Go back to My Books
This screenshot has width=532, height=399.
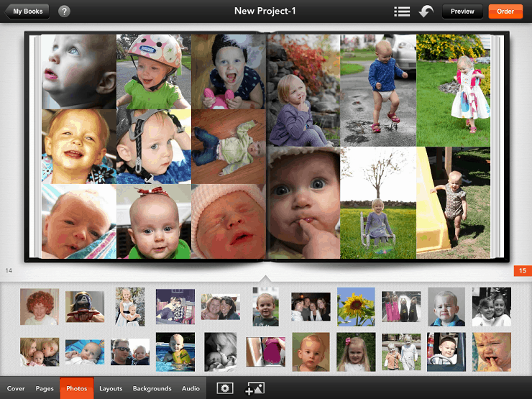point(27,12)
